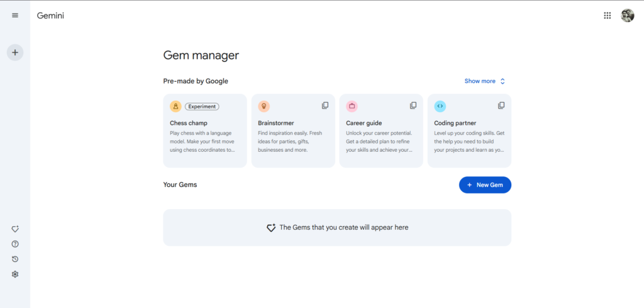Open the Coding partner gem card

(x=469, y=131)
